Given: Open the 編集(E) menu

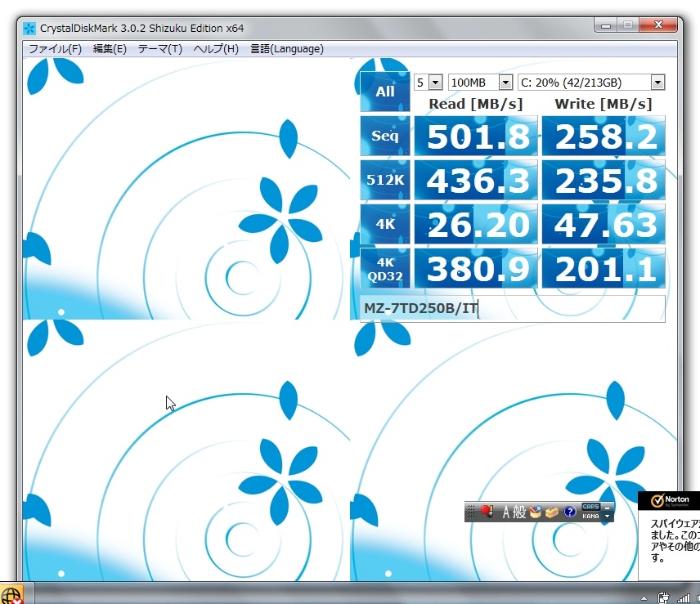Looking at the screenshot, I should tap(110, 48).
